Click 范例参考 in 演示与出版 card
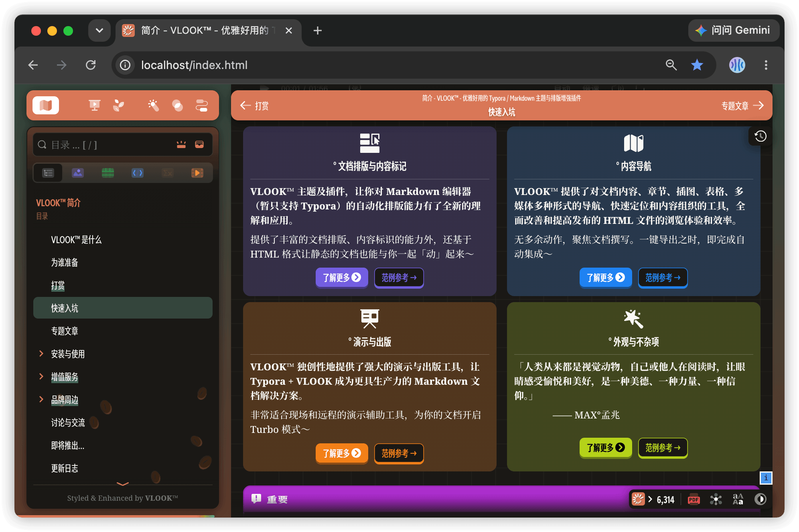Image resolution: width=799 pixels, height=532 pixels. (x=399, y=453)
